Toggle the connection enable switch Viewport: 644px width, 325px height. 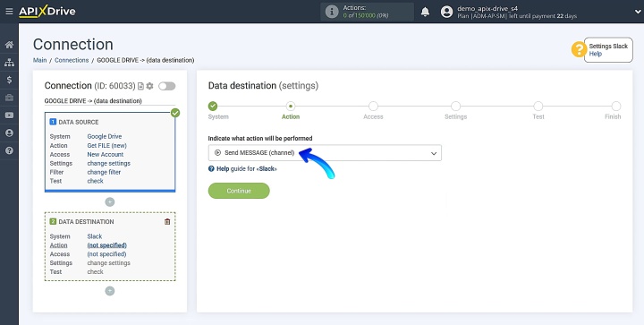[166, 86]
